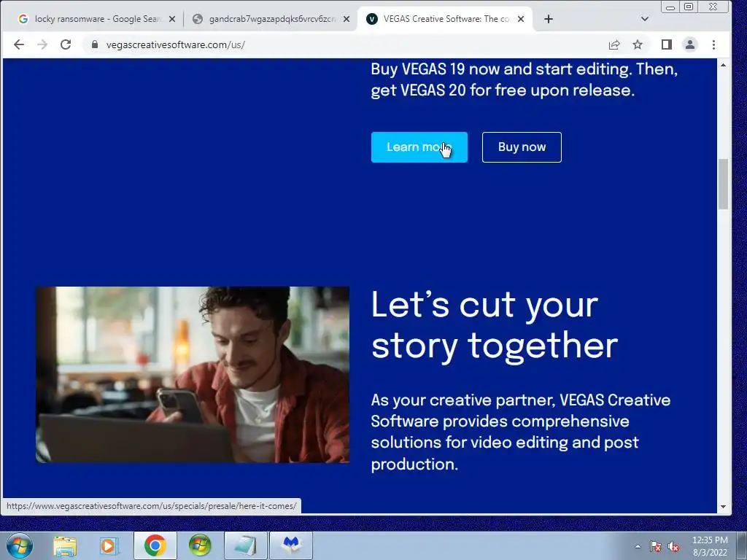The image size is (747, 560).
Task: Open the Malwarebytes taskbar icon
Action: click(291, 545)
